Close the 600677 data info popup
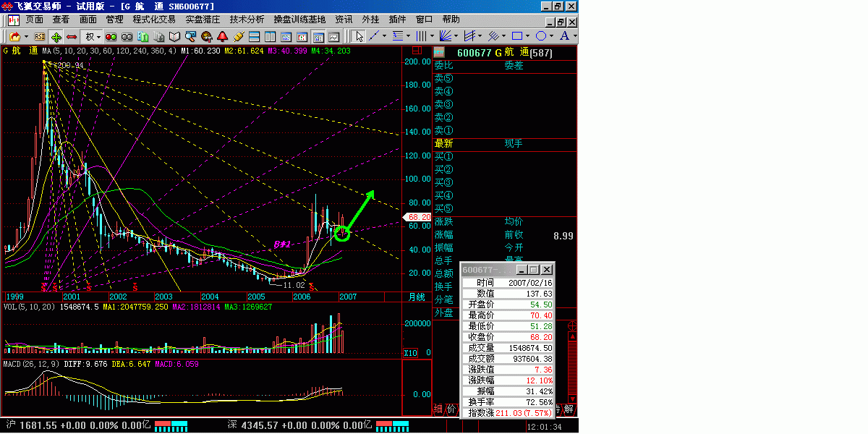Viewport: 868px width, 434px height. (x=547, y=269)
